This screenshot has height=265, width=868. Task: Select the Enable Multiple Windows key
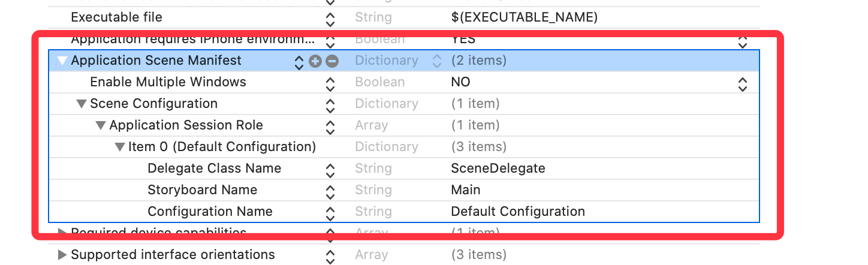[x=168, y=82]
